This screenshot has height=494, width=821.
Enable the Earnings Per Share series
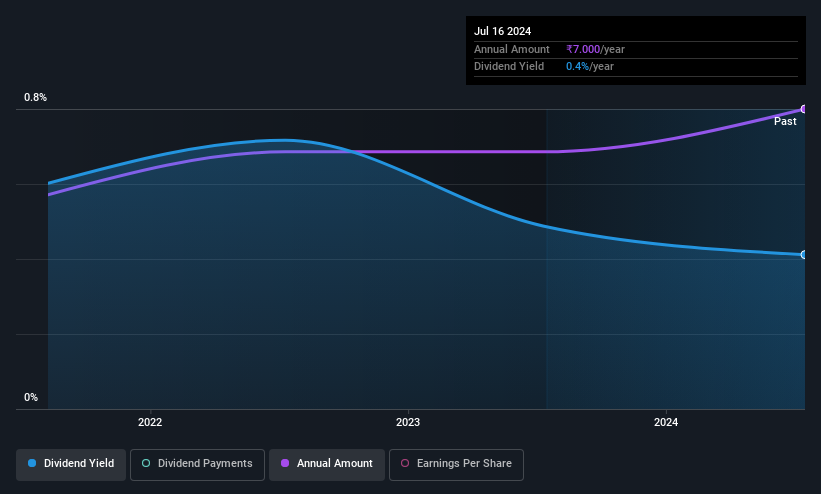pyautogui.click(x=456, y=464)
